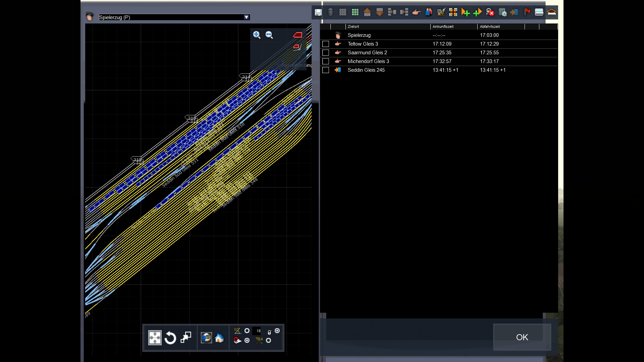Image resolution: width=644 pixels, height=362 pixels.
Task: Click the move instruction up arrow icon
Action: (x=367, y=12)
